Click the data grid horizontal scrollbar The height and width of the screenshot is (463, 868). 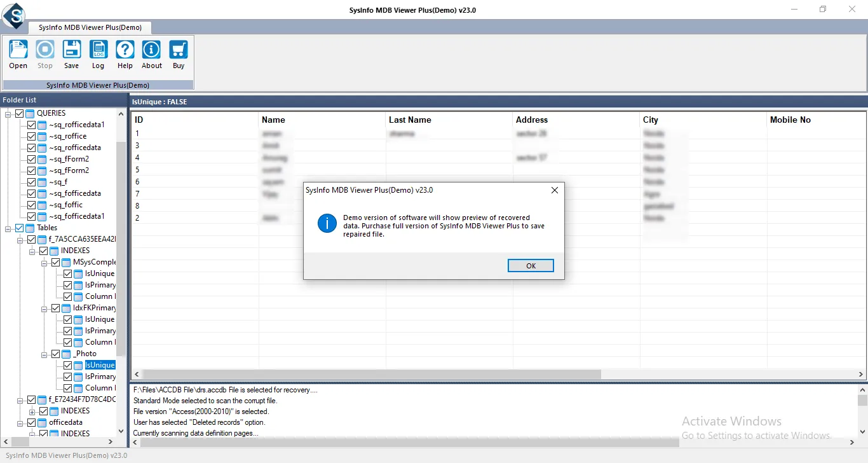pyautogui.click(x=372, y=375)
